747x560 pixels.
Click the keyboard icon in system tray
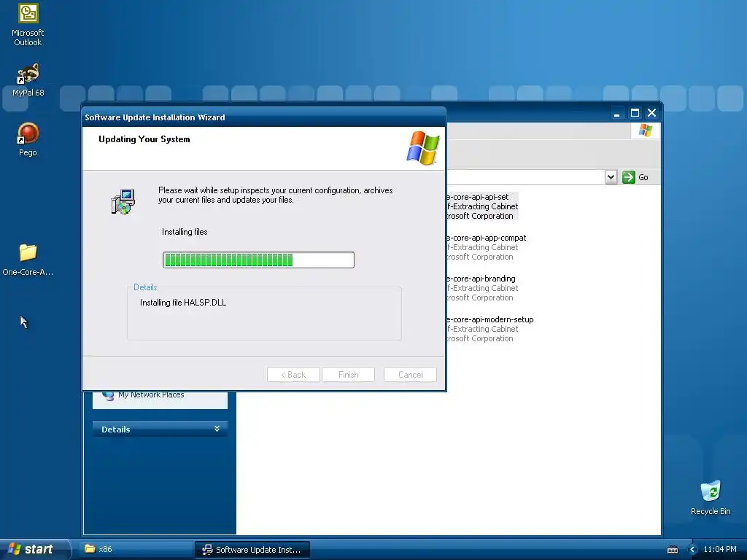pyautogui.click(x=672, y=550)
